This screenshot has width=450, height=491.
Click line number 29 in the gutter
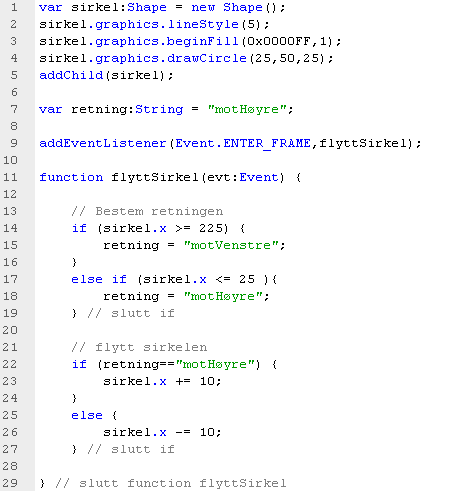tap(10, 483)
